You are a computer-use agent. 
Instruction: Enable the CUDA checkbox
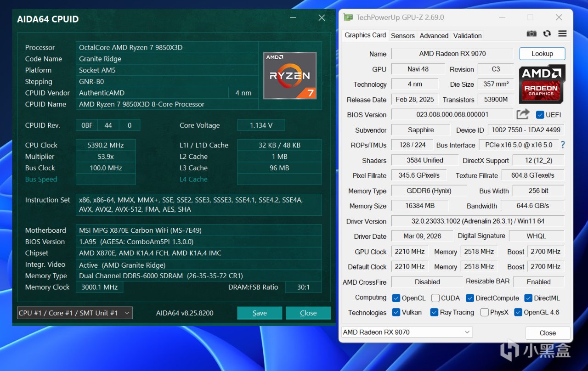435,298
